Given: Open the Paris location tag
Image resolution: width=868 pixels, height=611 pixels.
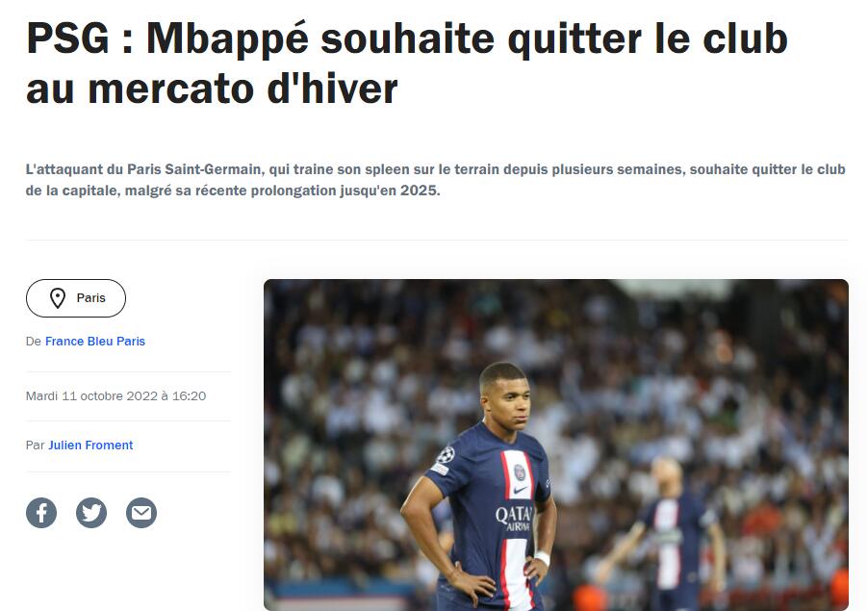Looking at the screenshot, I should [76, 298].
